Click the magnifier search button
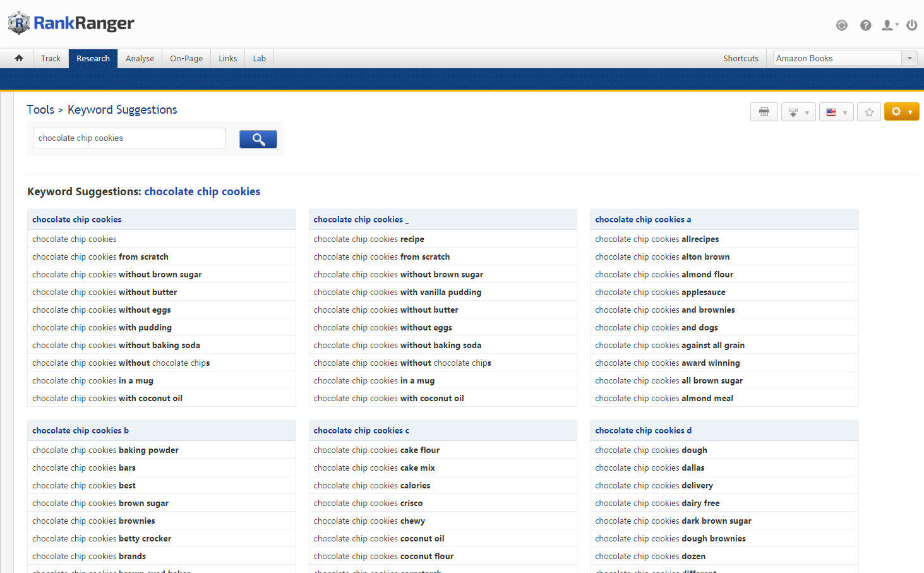The image size is (924, 573). (x=258, y=139)
